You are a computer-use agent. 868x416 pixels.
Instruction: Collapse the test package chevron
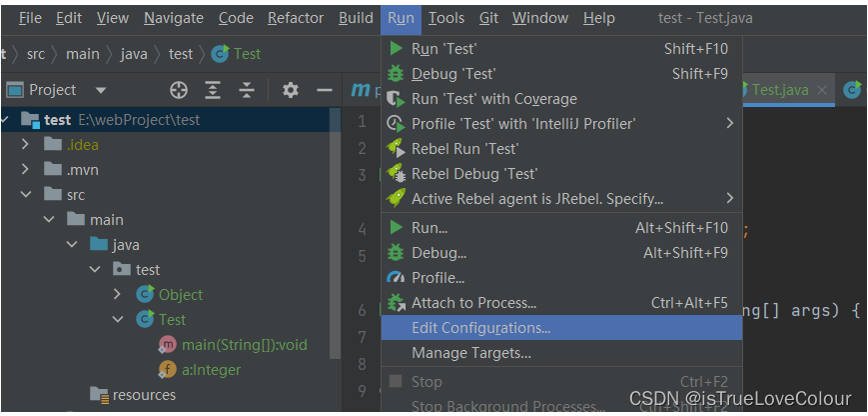[x=95, y=269]
